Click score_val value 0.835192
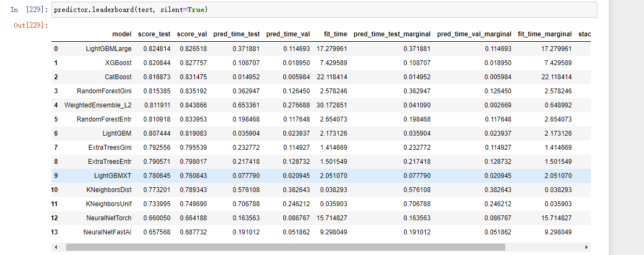The image size is (644, 255). pyautogui.click(x=193, y=91)
